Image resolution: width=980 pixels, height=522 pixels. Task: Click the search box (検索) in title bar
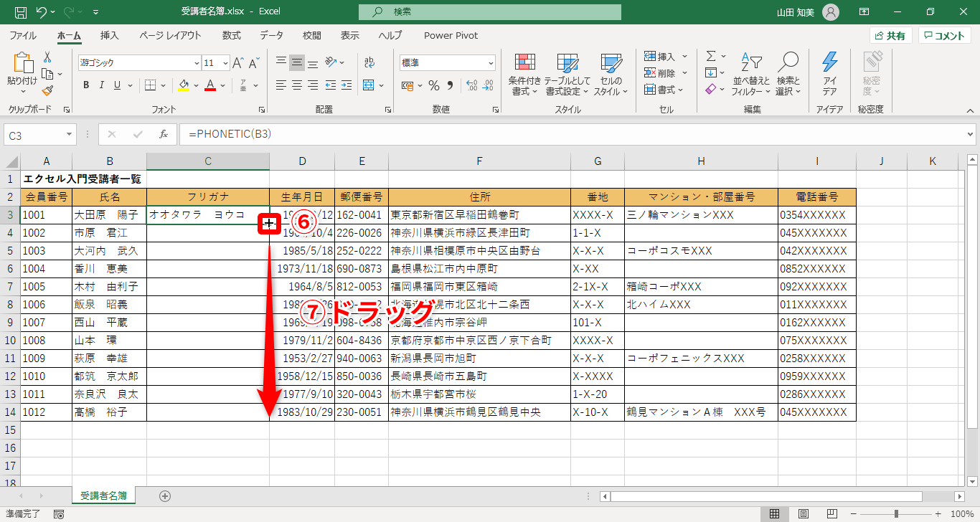tap(490, 11)
